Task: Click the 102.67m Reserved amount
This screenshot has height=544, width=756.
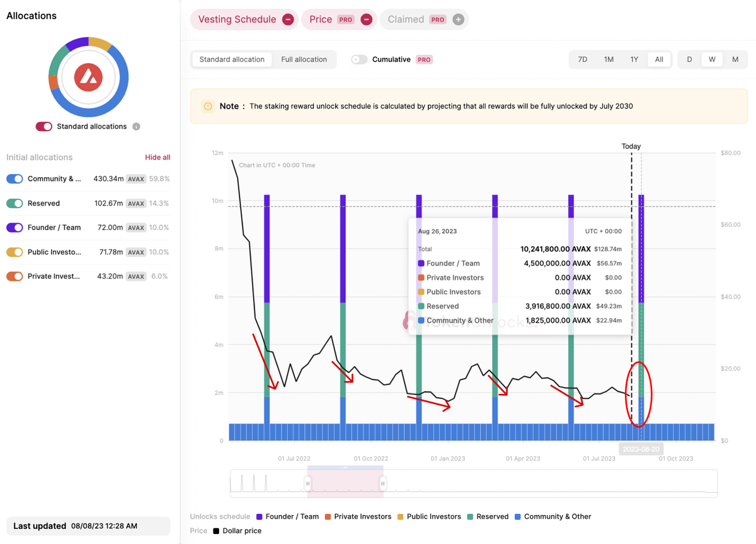Action: click(x=108, y=204)
